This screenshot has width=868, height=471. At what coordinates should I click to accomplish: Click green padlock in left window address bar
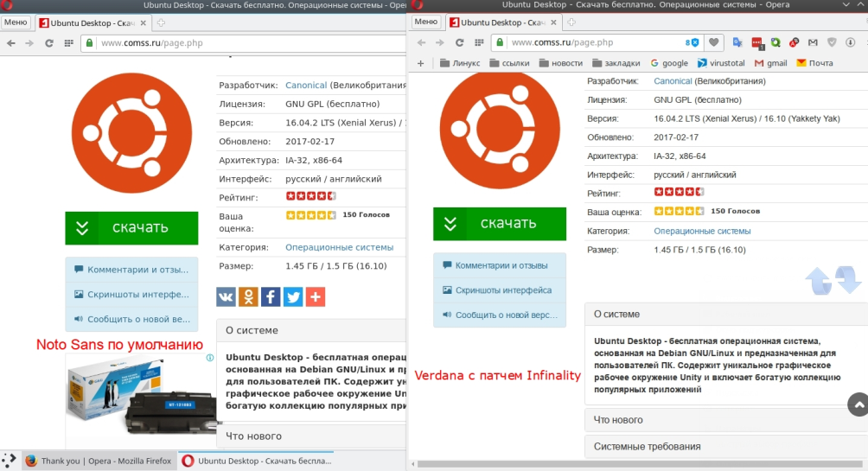89,42
